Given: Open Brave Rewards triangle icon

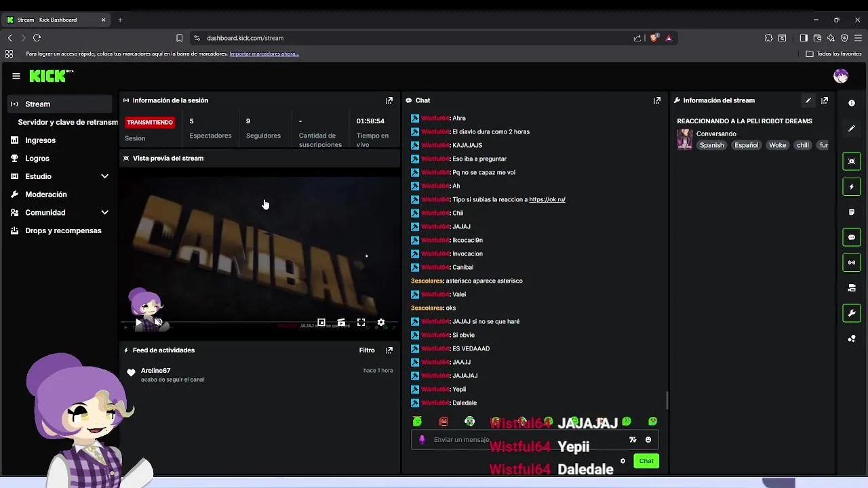Looking at the screenshot, I should tap(669, 38).
